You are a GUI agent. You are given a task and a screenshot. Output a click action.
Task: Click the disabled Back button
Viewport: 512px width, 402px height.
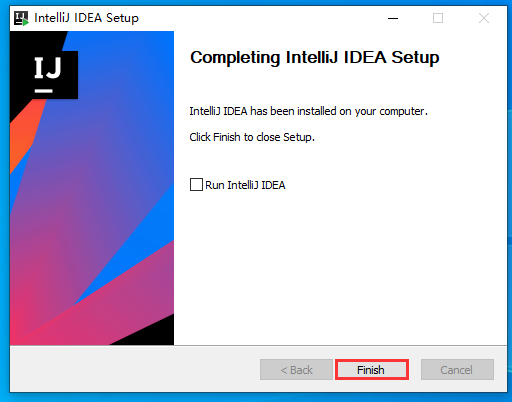(296, 370)
